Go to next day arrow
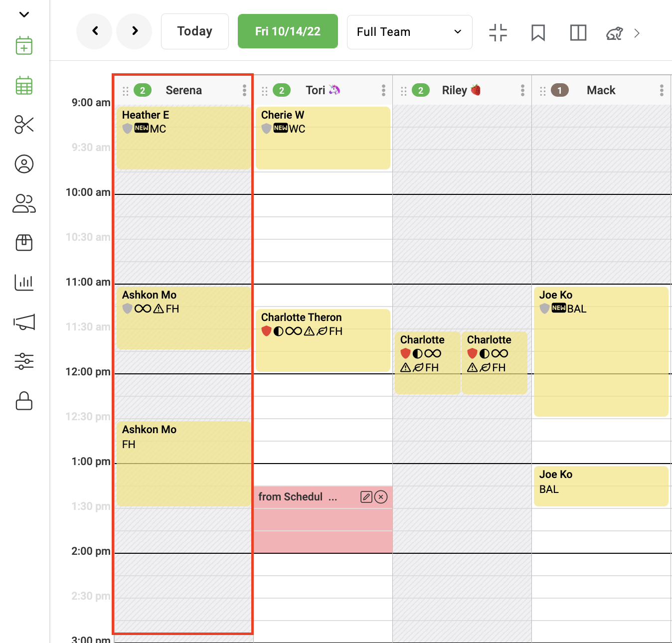 coord(134,31)
